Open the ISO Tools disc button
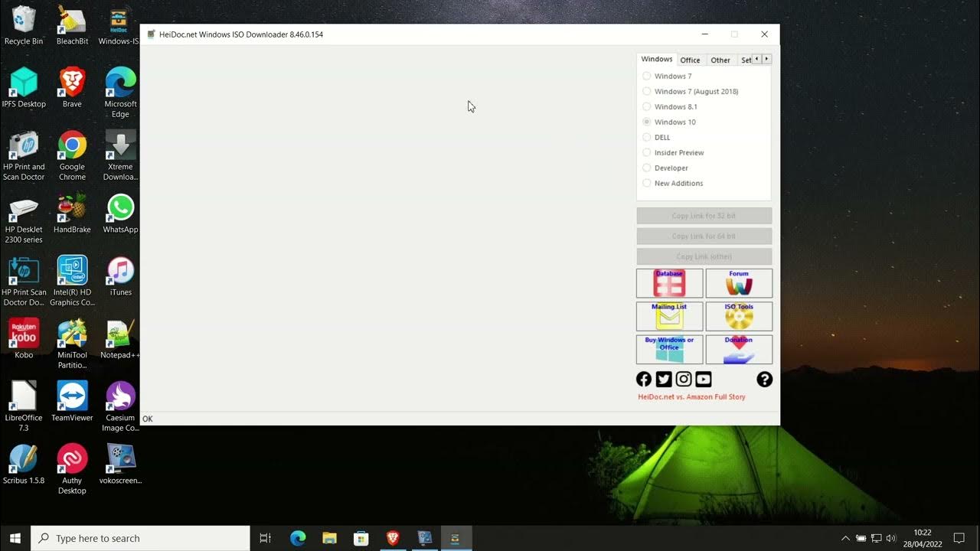This screenshot has height=551, width=980. [x=739, y=316]
